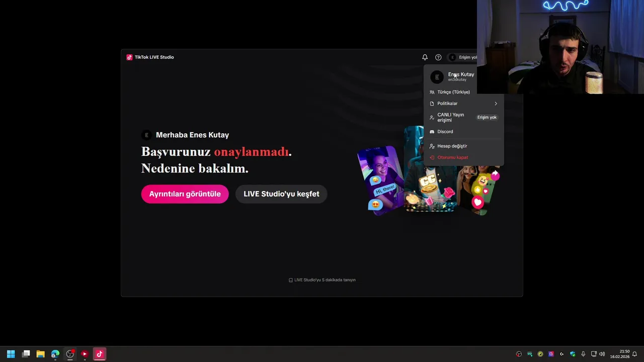Open Task View in the taskbar
This screenshot has width=644, height=362.
point(26,354)
